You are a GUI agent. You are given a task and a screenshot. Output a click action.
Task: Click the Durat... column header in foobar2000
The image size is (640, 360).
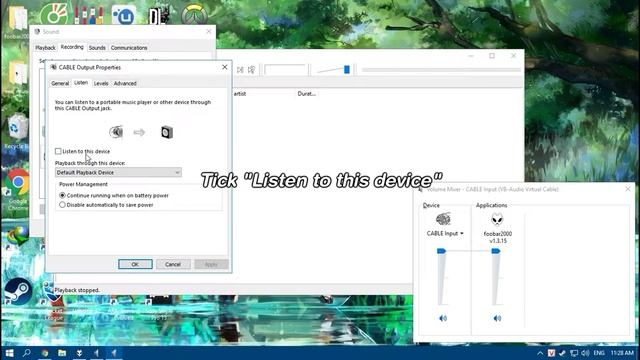(307, 94)
